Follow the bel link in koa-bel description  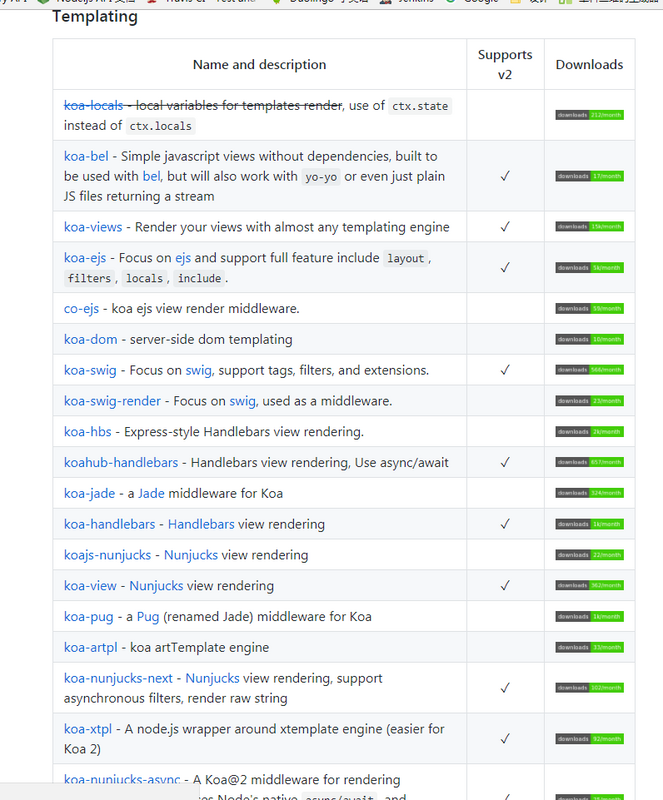coord(151,176)
